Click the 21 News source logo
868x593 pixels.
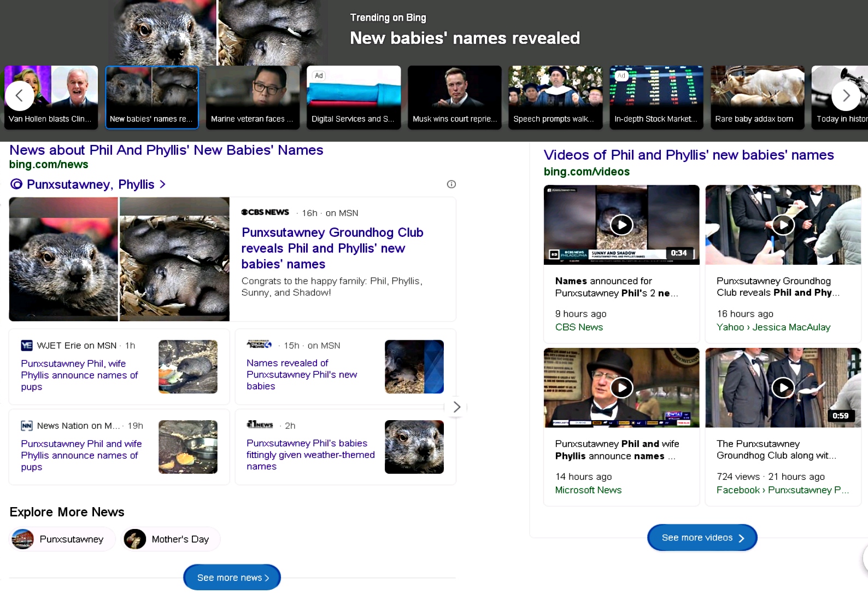260,425
